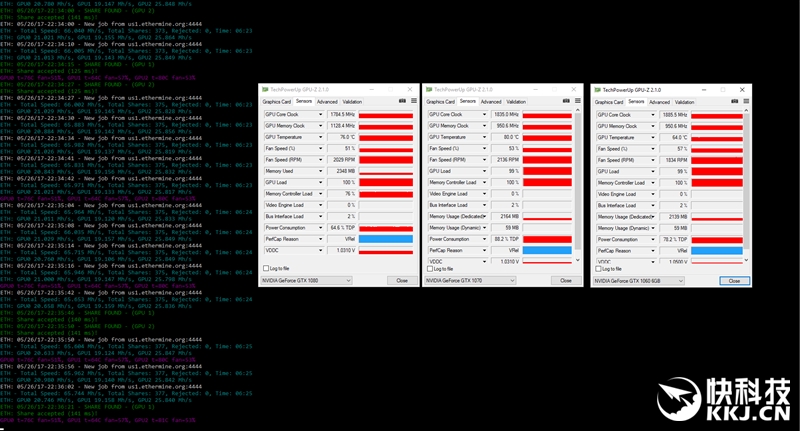Click 88.2 % TDP value in GTX 1070 window
Image resolution: width=800 pixels, height=431 pixels.
click(506, 239)
